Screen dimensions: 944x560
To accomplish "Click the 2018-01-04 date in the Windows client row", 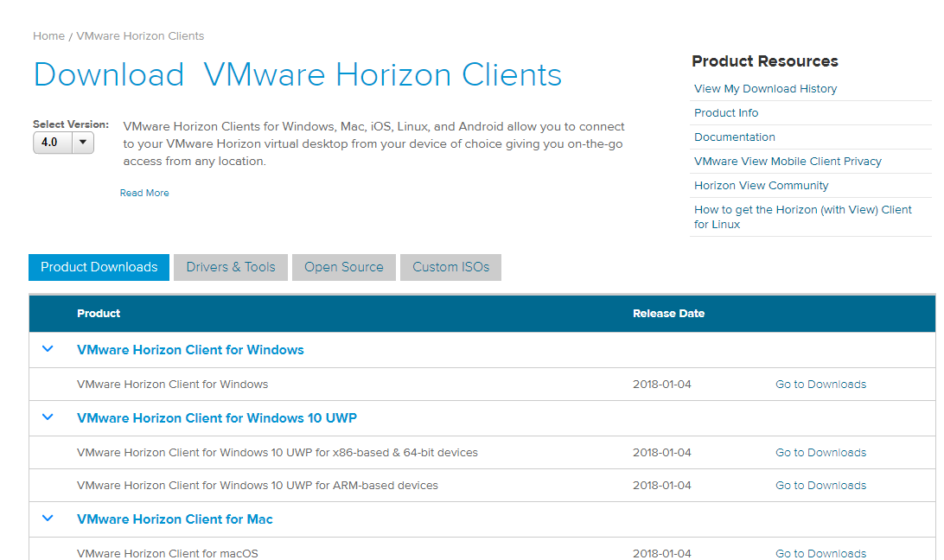I will 661,385.
